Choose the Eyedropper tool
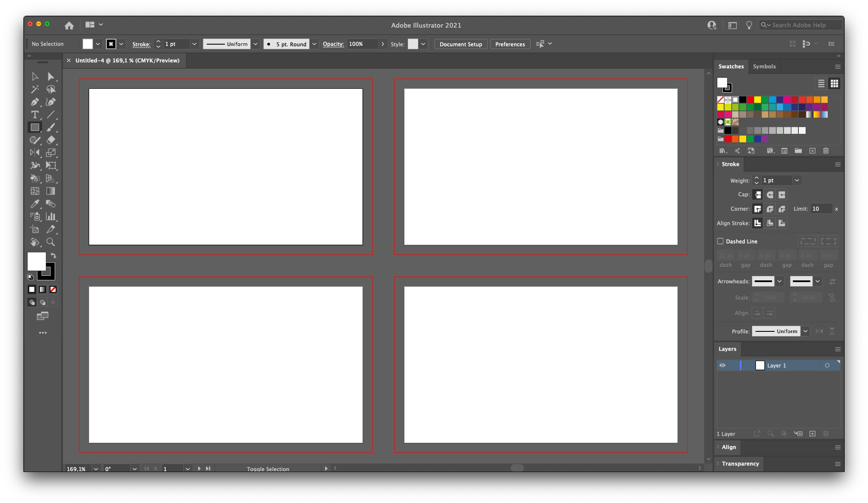 coord(35,204)
